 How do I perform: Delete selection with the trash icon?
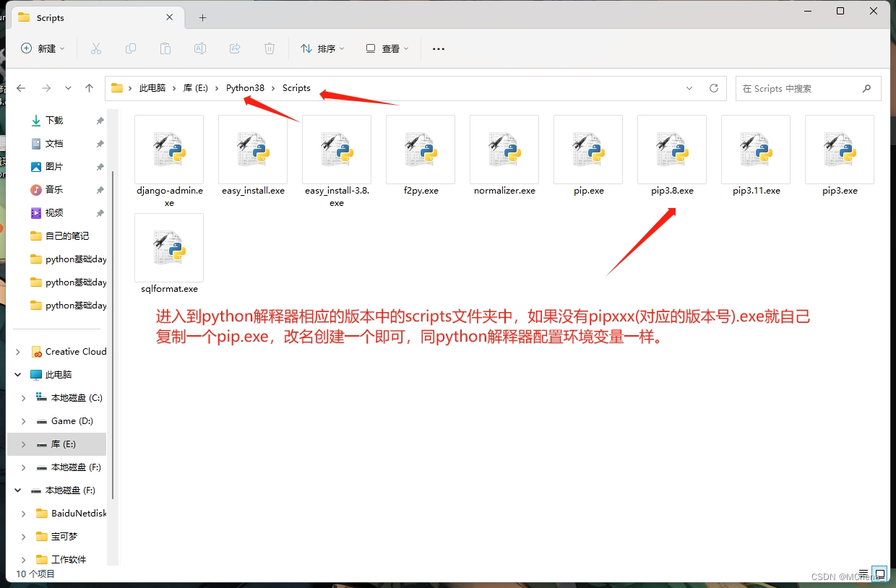click(269, 48)
